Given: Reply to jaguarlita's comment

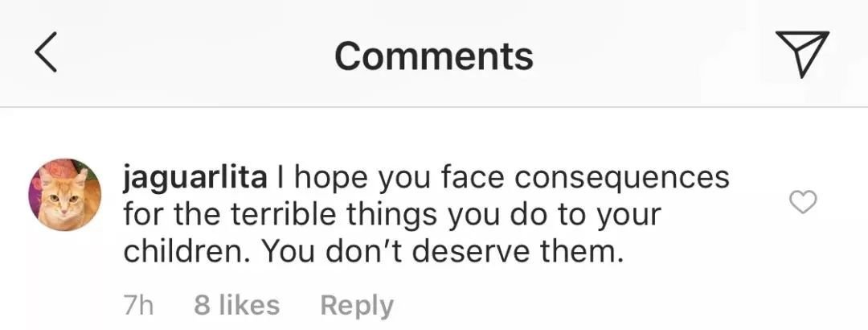Looking at the screenshot, I should tap(357, 305).
